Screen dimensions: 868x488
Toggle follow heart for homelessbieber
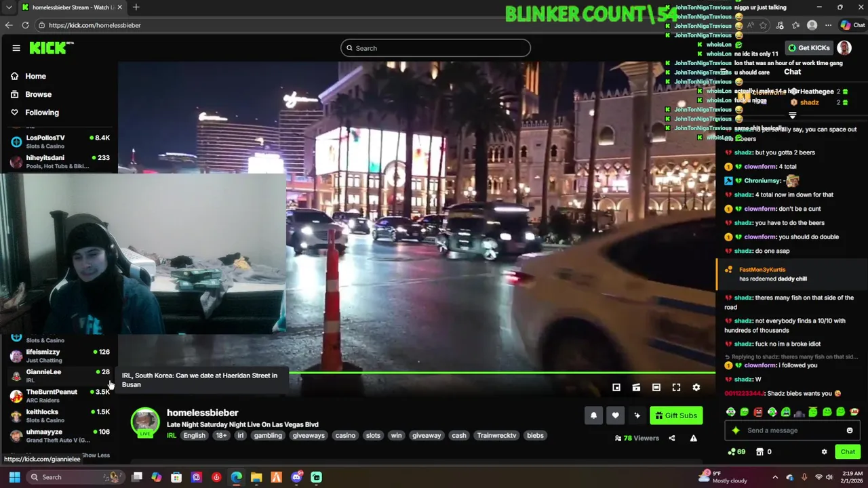pos(615,415)
